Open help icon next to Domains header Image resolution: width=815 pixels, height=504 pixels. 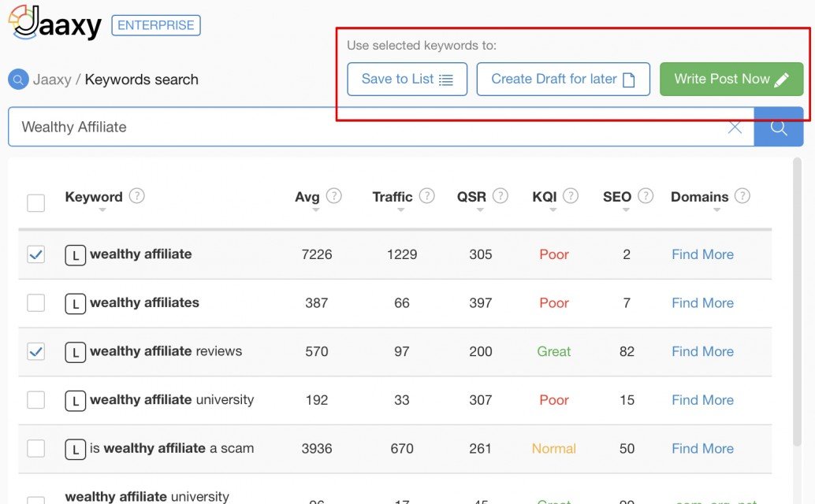click(x=742, y=196)
